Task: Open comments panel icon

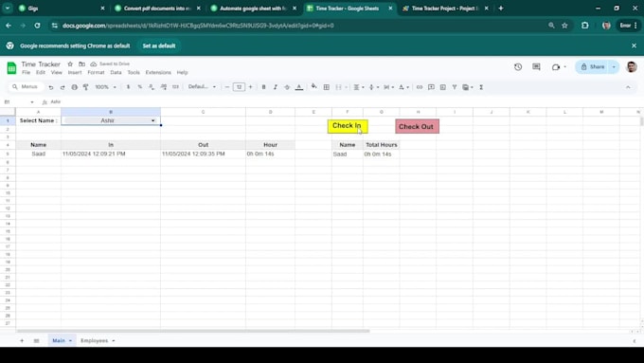Action: [x=536, y=66]
